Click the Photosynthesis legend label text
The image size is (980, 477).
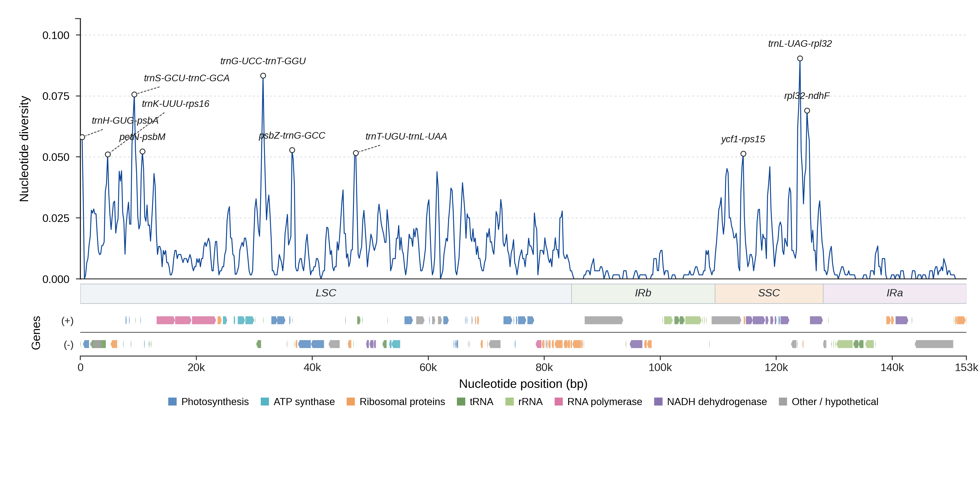pyautogui.click(x=215, y=402)
